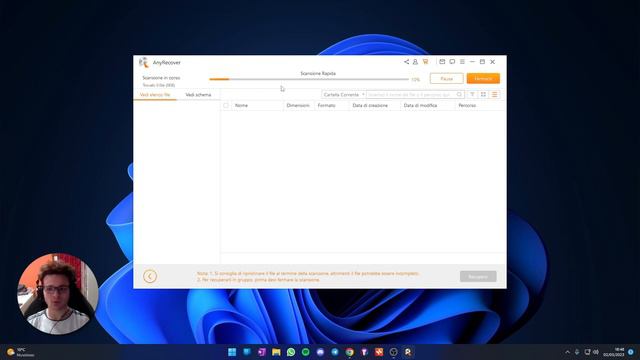The width and height of the screenshot is (640, 360).
Task: Sort by Percorso column header
Action: 467,105
